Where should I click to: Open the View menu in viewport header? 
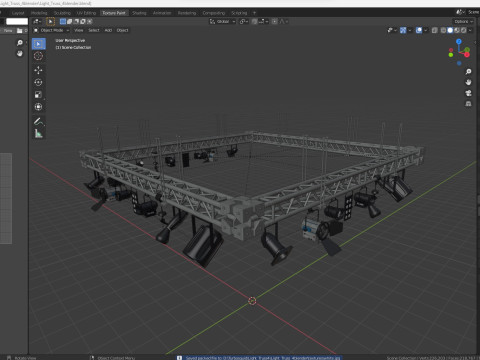click(79, 30)
